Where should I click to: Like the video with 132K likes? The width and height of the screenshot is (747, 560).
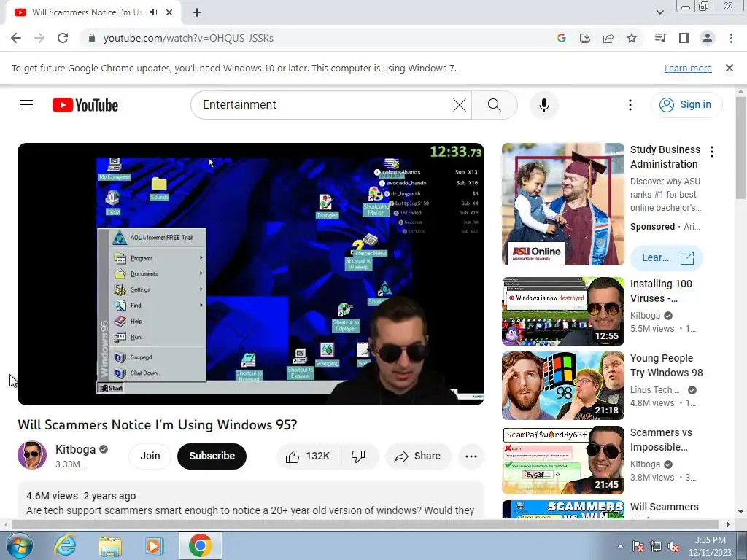(309, 456)
